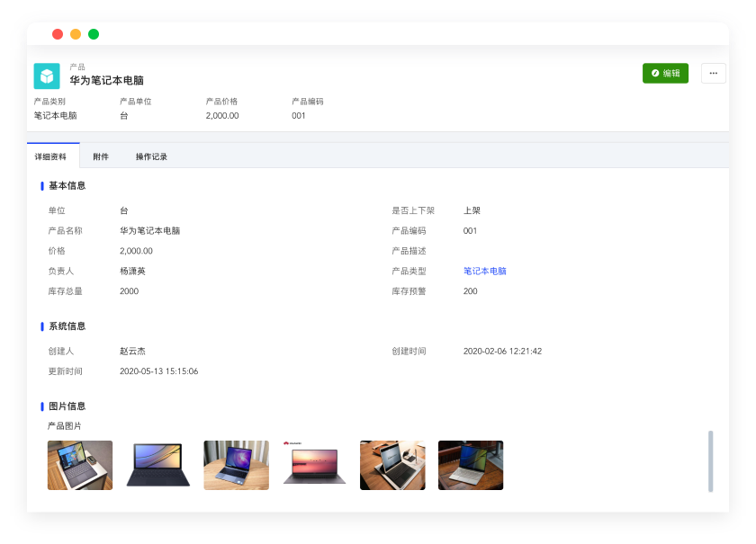Switch to the 附件 tab
This screenshot has width=756, height=544.
[x=101, y=156]
